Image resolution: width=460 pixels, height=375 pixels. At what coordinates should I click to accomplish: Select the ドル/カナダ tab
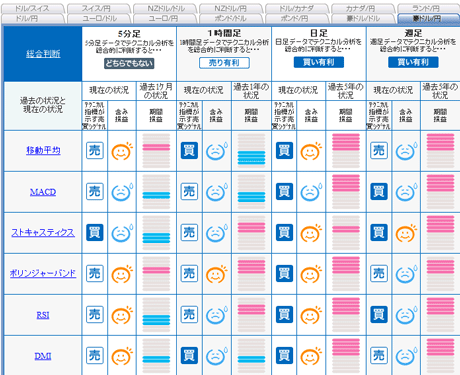point(297,8)
